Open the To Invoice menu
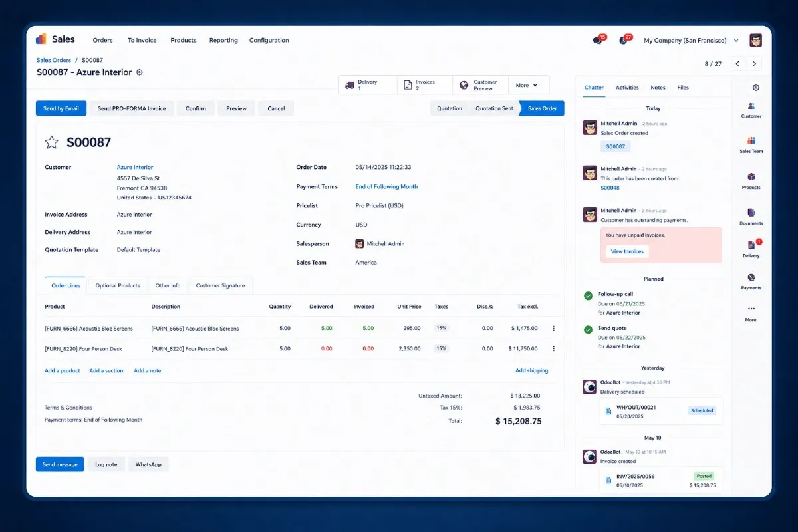The height and width of the screenshot is (532, 798). [x=142, y=40]
